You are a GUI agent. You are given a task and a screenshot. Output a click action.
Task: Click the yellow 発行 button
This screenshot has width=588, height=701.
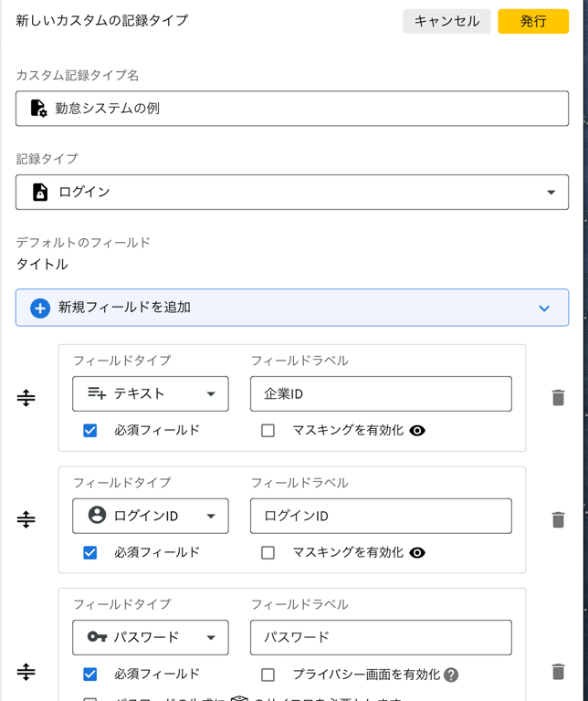click(533, 21)
